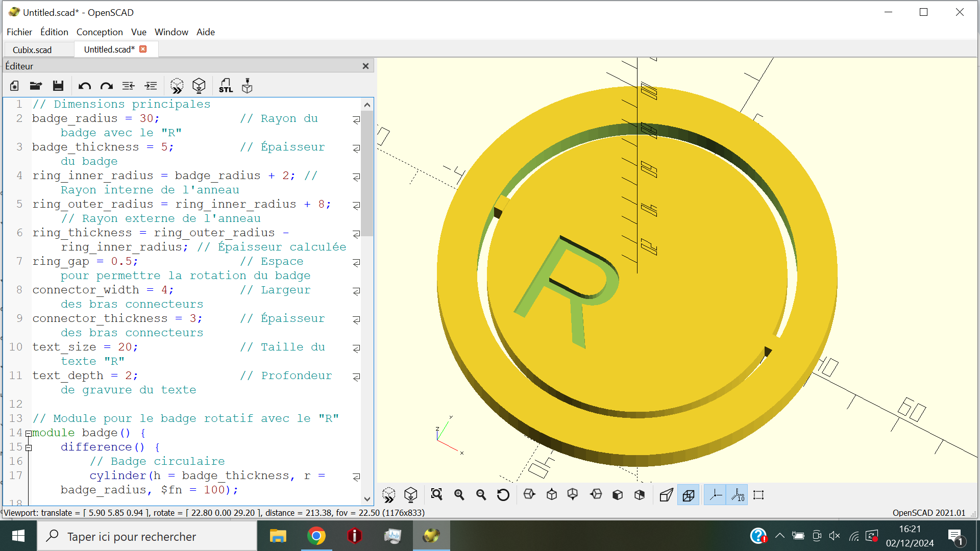
Task: Switch to the Top view
Action: [552, 495]
